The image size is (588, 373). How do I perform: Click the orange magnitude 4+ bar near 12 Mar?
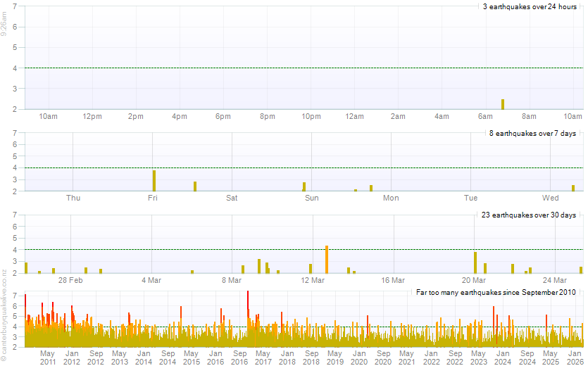point(327,260)
